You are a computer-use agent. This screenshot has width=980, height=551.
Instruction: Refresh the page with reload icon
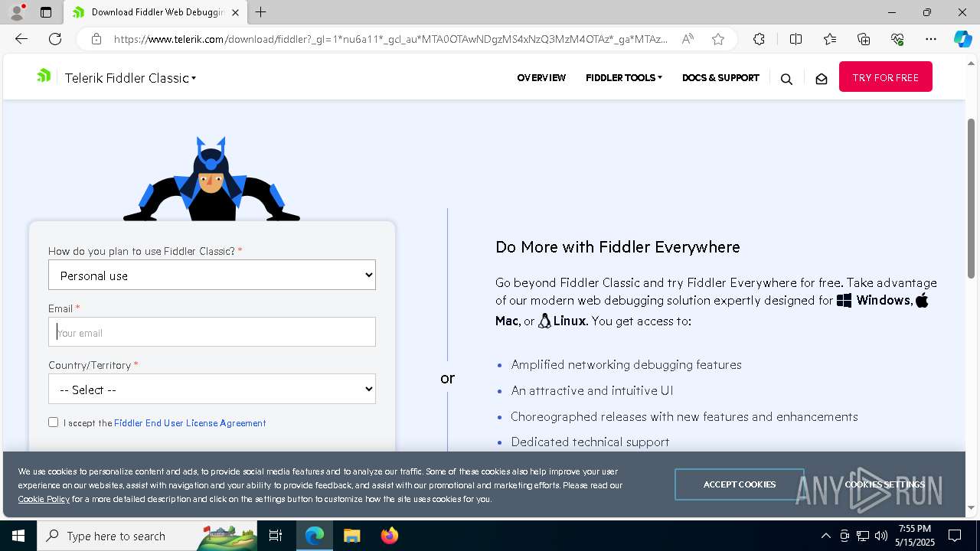click(x=55, y=39)
